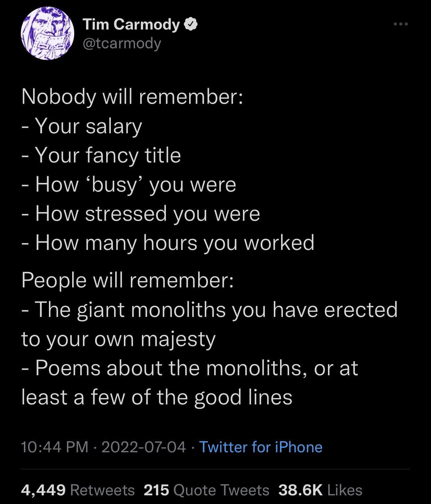Screen dimensions: 431x504
Task: Click the "How 'busy' you were" line
Action: click(135, 184)
